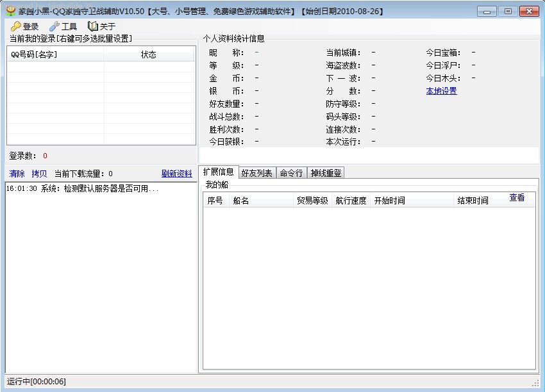The height and width of the screenshot is (392, 545).
Task: Click the 船名 column header
Action: coord(261,200)
